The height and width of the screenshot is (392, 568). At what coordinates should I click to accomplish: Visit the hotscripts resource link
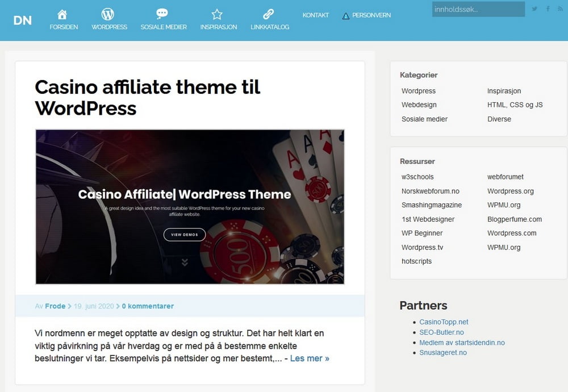(x=416, y=261)
